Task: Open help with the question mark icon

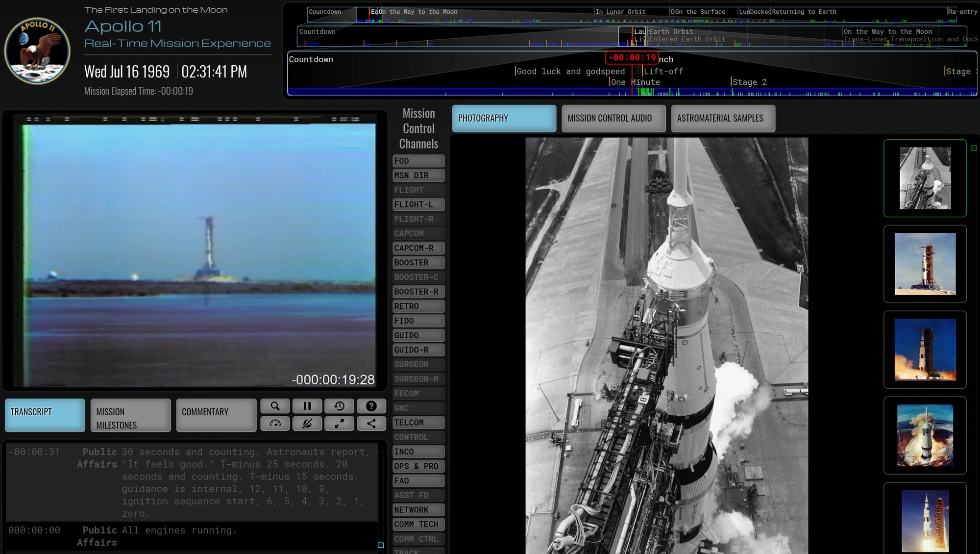Action: click(x=371, y=406)
